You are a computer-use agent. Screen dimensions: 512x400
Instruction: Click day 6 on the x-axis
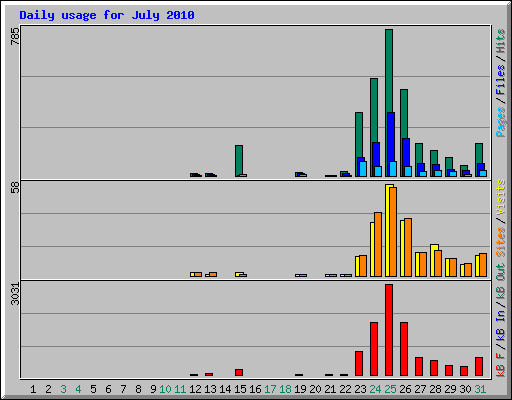coord(108,389)
